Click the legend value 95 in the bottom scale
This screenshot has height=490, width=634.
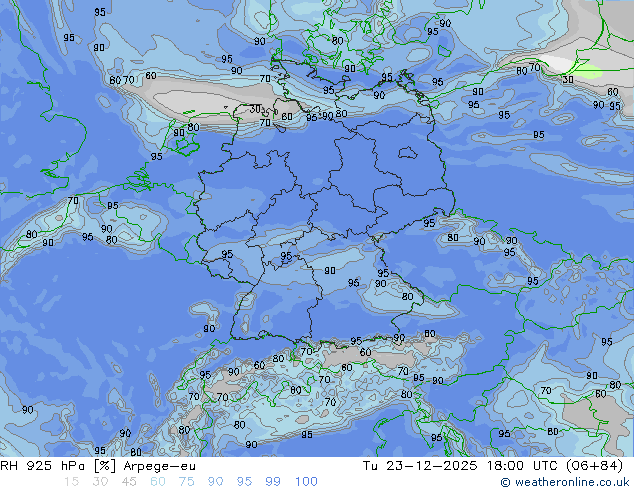click(x=244, y=482)
